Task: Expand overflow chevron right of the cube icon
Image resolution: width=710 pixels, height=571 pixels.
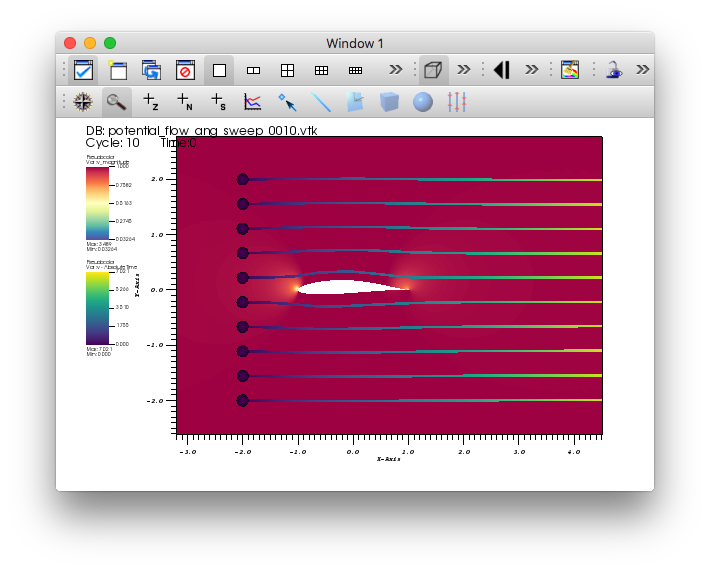Action: pyautogui.click(x=463, y=70)
